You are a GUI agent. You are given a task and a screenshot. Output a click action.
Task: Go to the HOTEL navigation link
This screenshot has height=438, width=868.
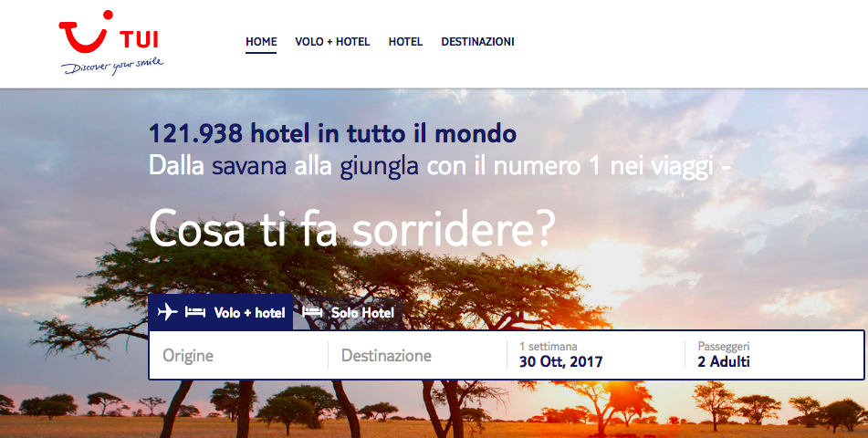tap(405, 42)
